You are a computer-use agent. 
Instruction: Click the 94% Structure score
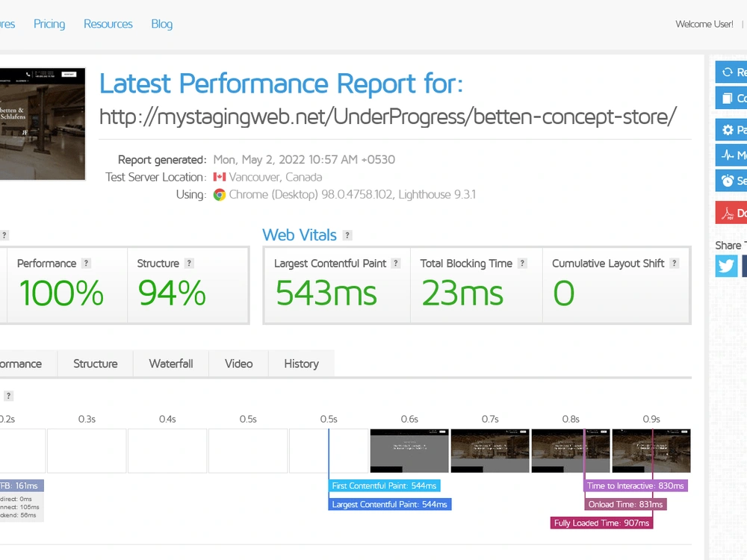coord(172,293)
